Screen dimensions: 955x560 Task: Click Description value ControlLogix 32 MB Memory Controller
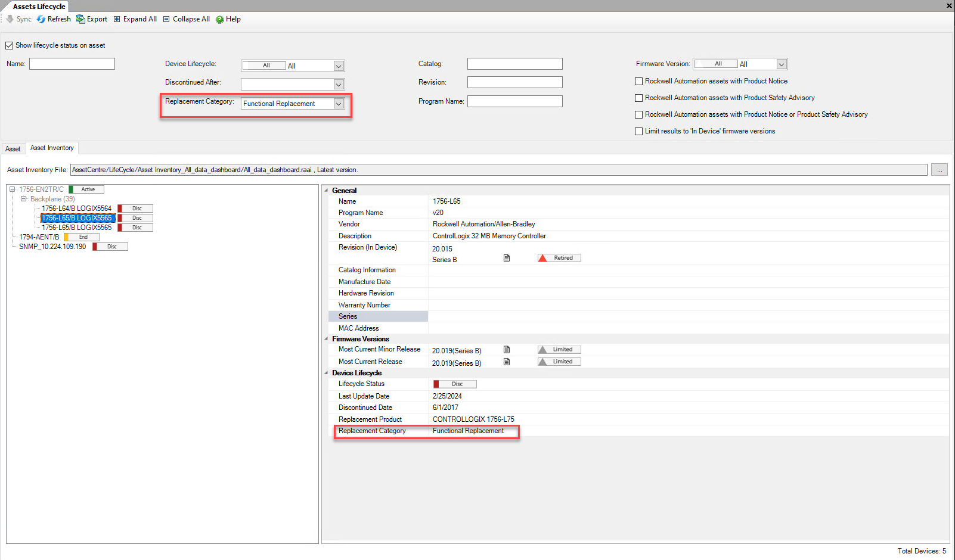tap(489, 236)
